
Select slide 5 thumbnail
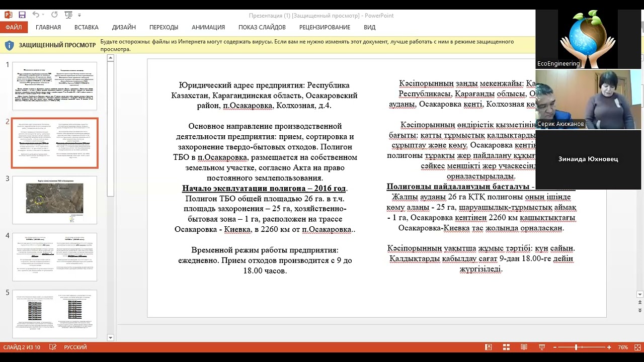pos(54,314)
